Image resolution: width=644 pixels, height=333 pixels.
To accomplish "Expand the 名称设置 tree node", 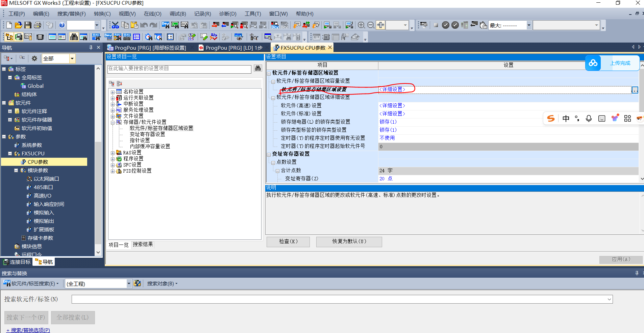I will [113, 92].
